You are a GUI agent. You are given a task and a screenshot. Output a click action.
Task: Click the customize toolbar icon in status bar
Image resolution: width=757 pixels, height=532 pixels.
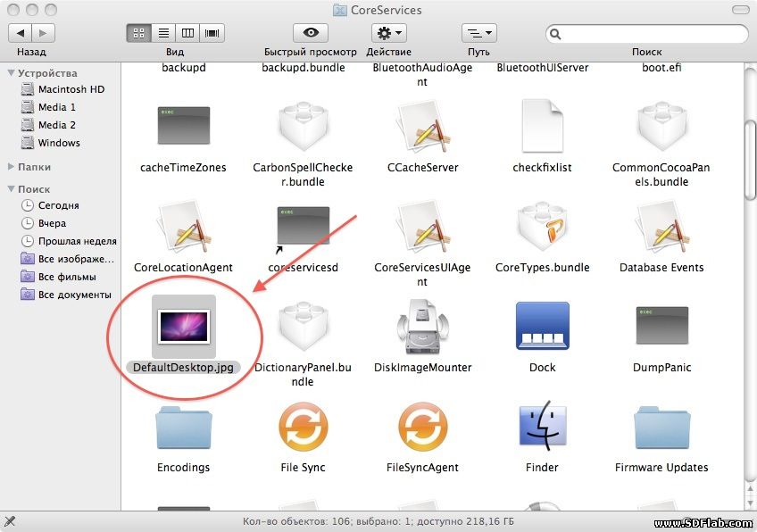(10, 521)
